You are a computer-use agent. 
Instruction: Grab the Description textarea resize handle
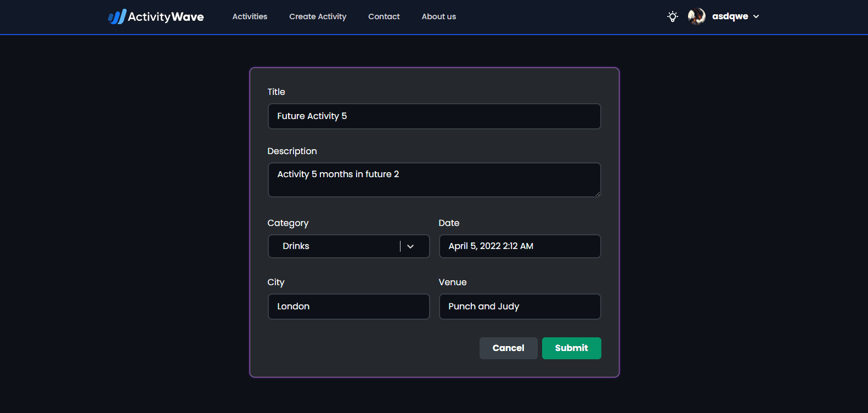(598, 194)
